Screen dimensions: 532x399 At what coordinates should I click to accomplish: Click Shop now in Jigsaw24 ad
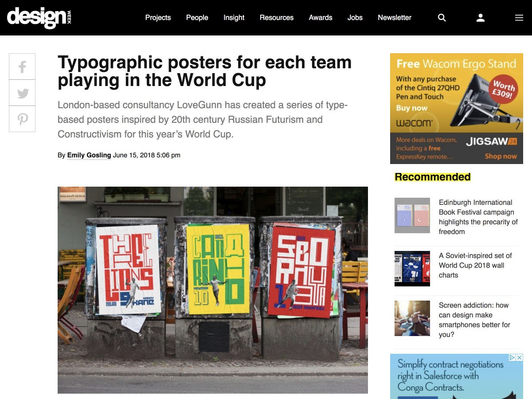click(x=501, y=156)
